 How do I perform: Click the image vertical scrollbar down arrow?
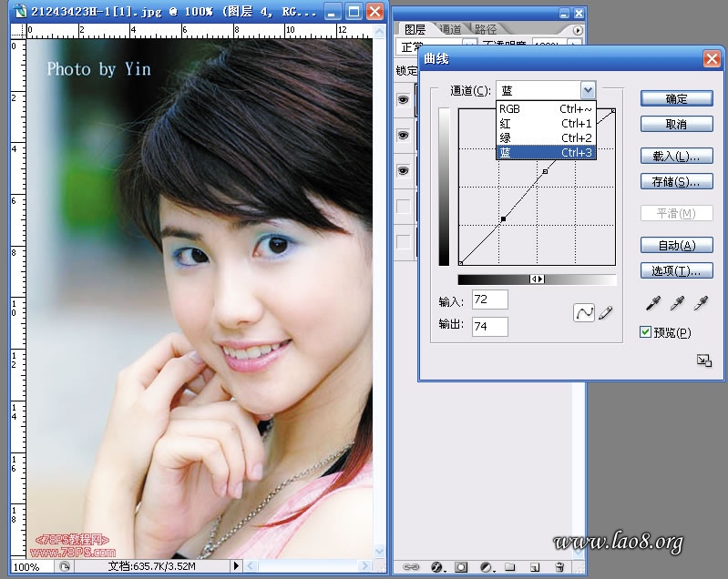(x=379, y=551)
